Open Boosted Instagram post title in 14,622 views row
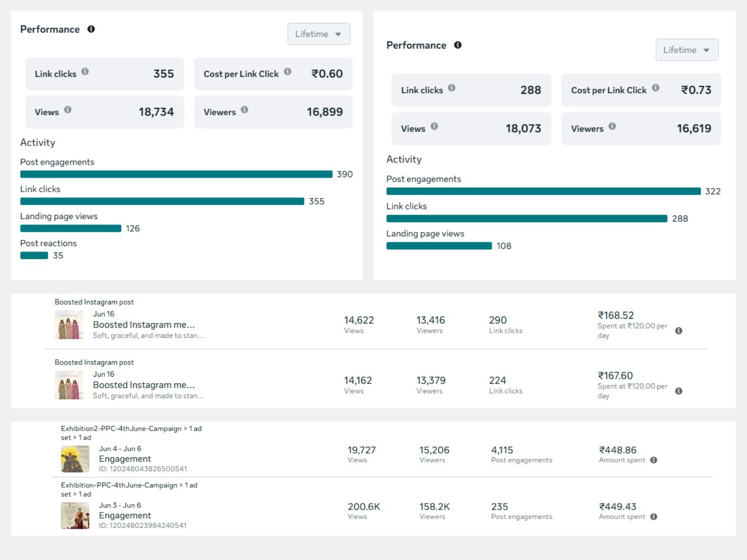Image resolution: width=747 pixels, height=560 pixels. (144, 325)
